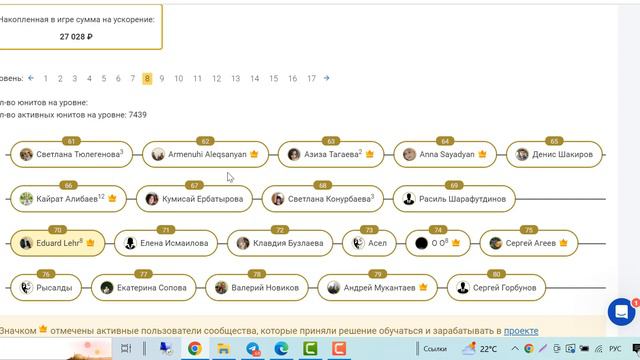Open File Explorer from the taskbar

tap(223, 349)
